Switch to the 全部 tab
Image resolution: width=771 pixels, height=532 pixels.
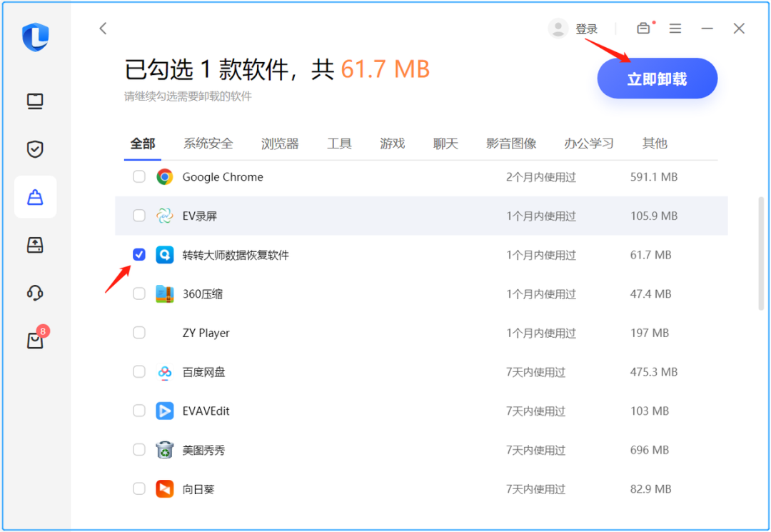coord(143,144)
